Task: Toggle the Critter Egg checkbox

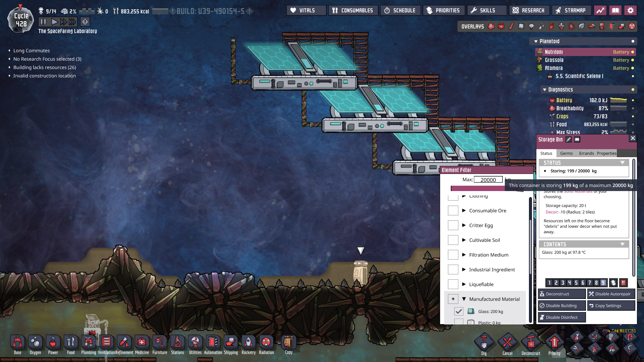Action: [453, 225]
